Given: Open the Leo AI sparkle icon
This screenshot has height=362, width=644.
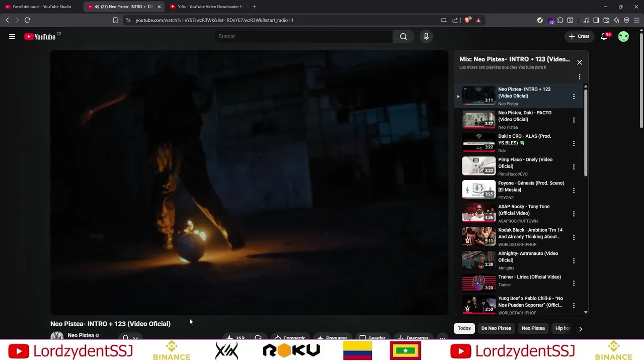Looking at the screenshot, I should (x=616, y=20).
